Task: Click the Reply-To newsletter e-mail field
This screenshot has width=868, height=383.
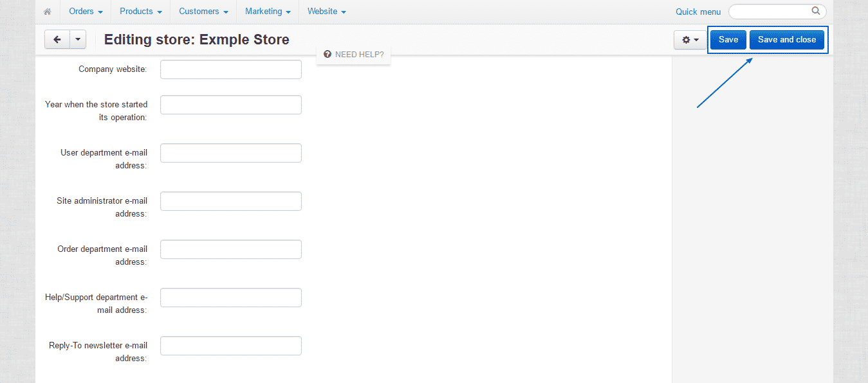Action: 231,346
